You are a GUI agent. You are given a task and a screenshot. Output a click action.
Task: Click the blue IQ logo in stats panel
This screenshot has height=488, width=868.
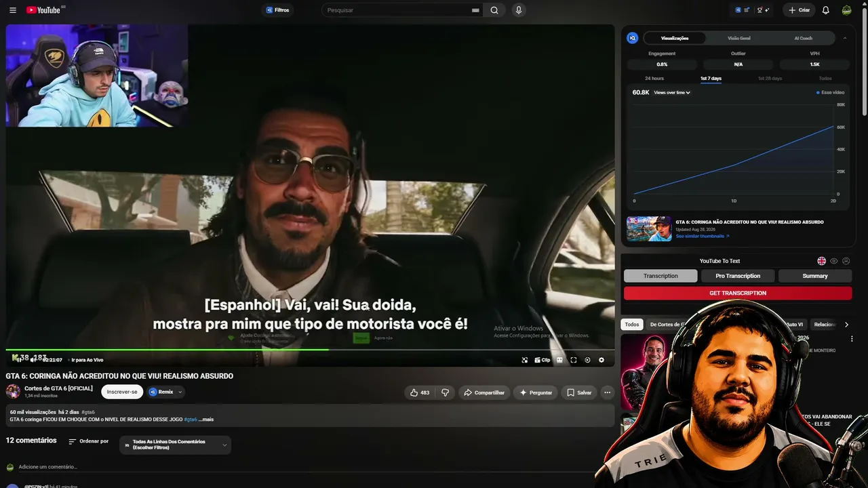click(x=633, y=38)
